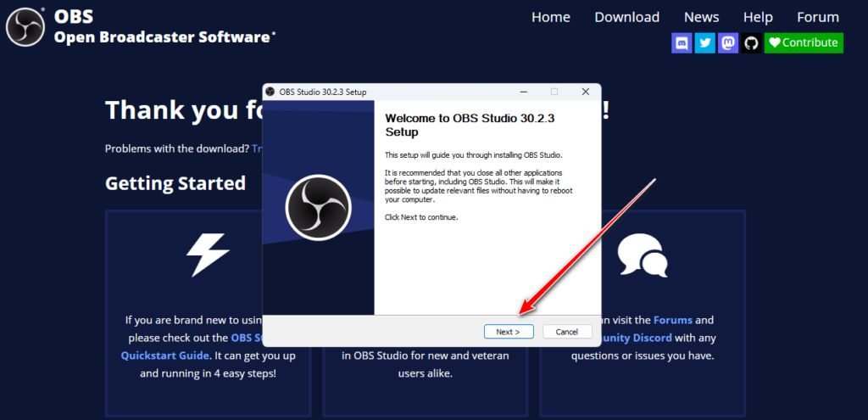Open the Help menu item
This screenshot has height=420, width=868.
coord(758,17)
